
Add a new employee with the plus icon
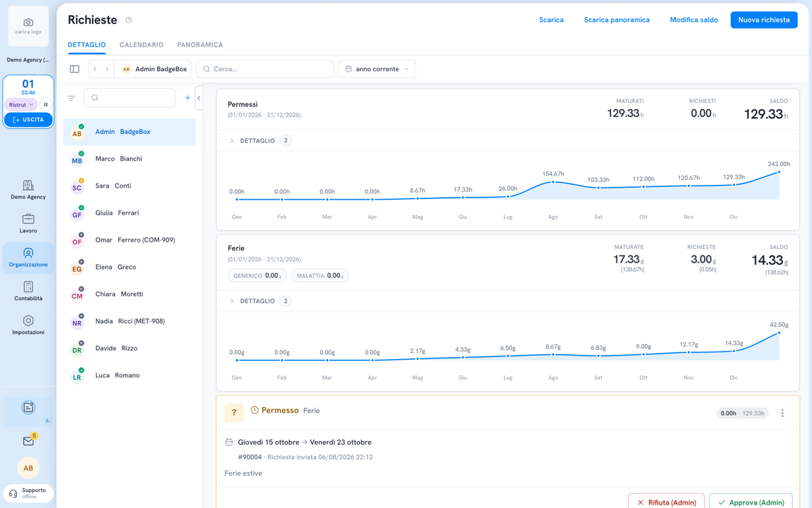(187, 98)
